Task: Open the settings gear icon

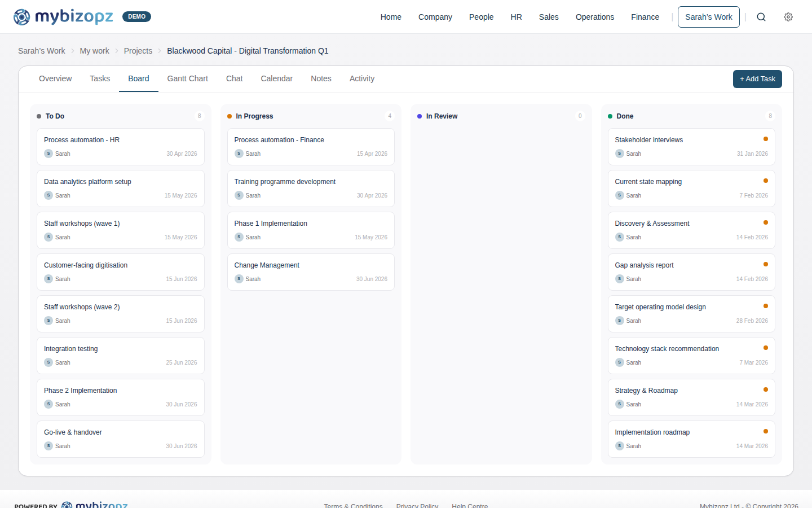Action: 788,17
